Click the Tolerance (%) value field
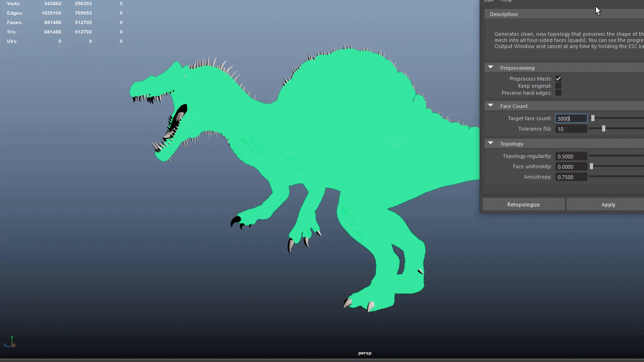 (571, 129)
